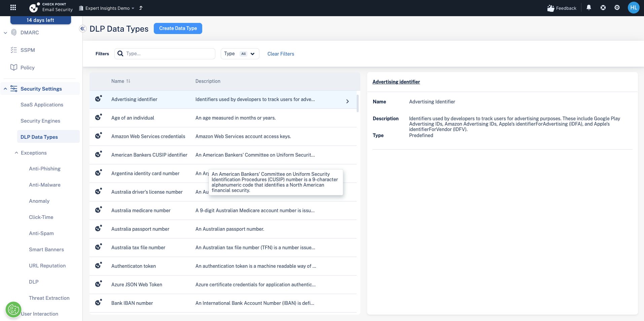Click the HL user avatar
The height and width of the screenshot is (321, 644).
pyautogui.click(x=634, y=7)
